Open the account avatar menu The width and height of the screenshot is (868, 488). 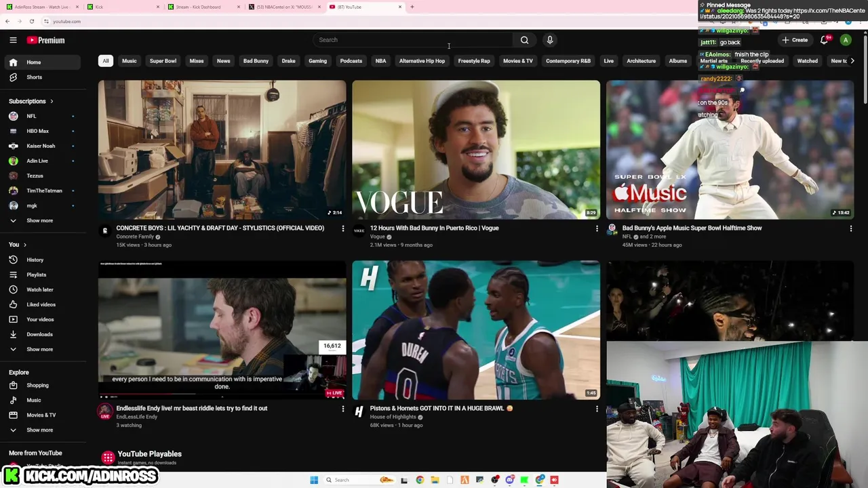[x=846, y=40]
